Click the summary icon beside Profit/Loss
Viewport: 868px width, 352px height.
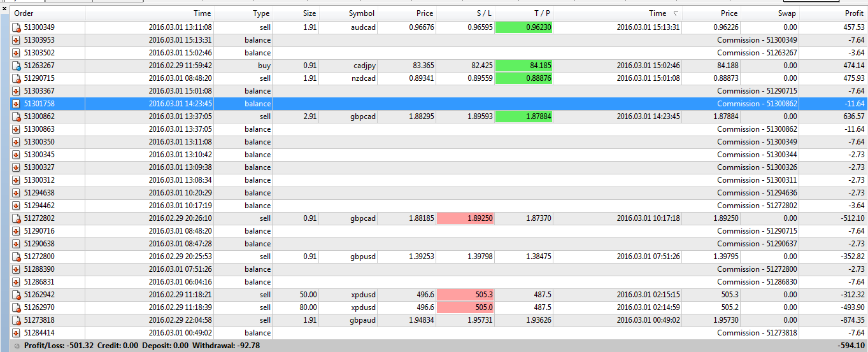click(x=17, y=346)
